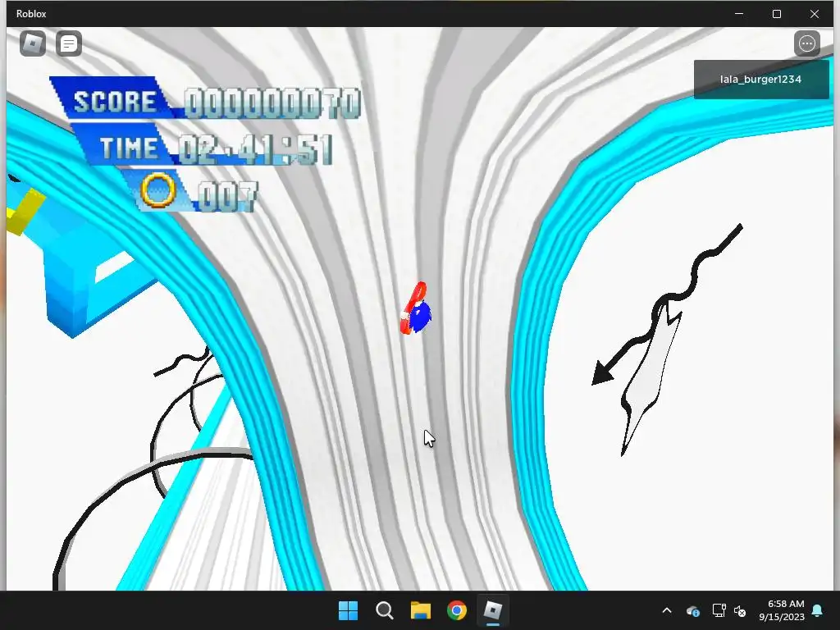Open the Windows Start menu

(x=348, y=610)
